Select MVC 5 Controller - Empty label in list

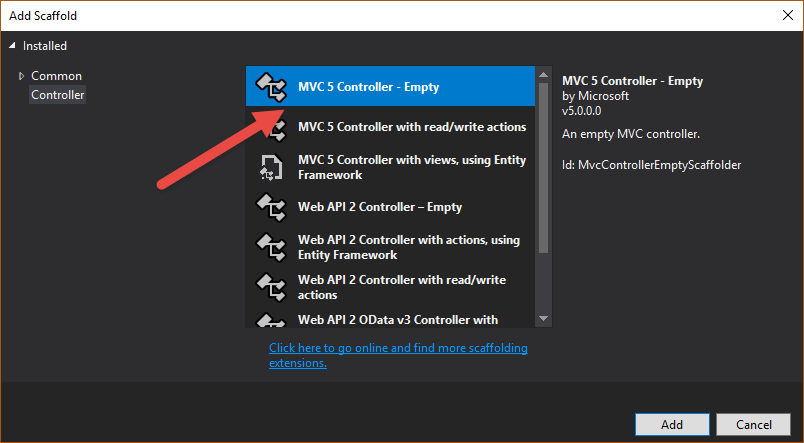coord(369,87)
